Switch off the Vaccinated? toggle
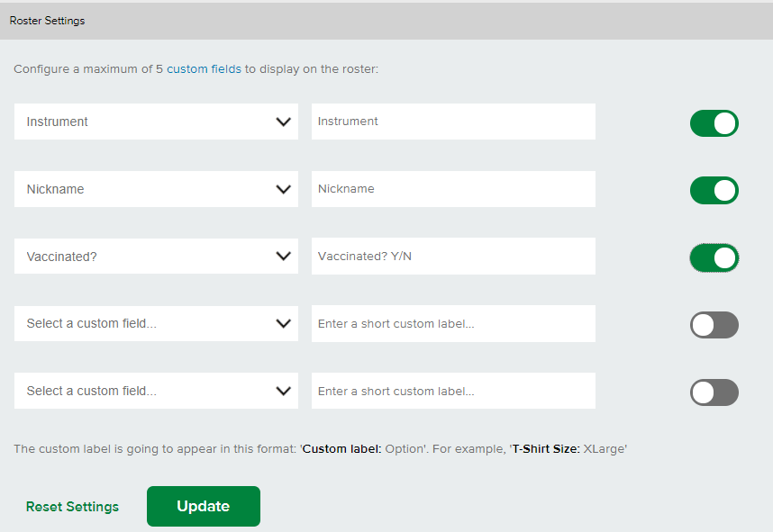Viewport: 773px width, 532px height. pyautogui.click(x=714, y=258)
